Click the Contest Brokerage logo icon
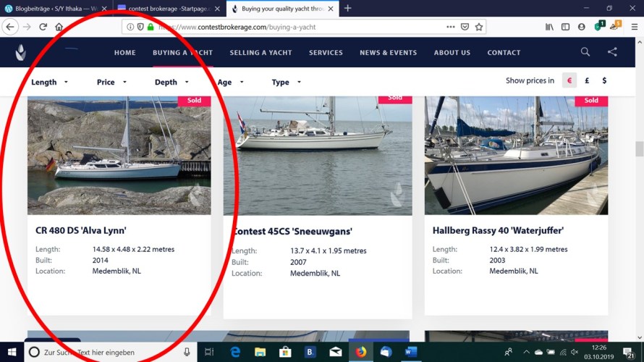The image size is (644, 362). [x=21, y=53]
